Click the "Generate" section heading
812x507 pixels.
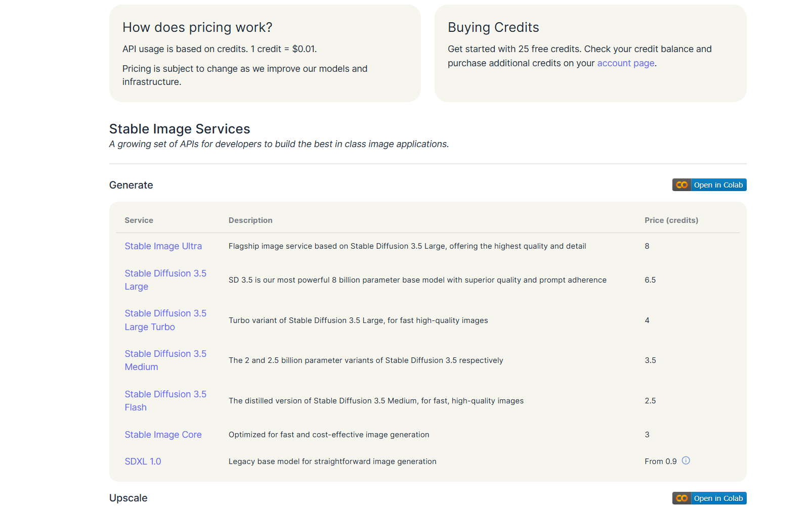[x=131, y=185]
